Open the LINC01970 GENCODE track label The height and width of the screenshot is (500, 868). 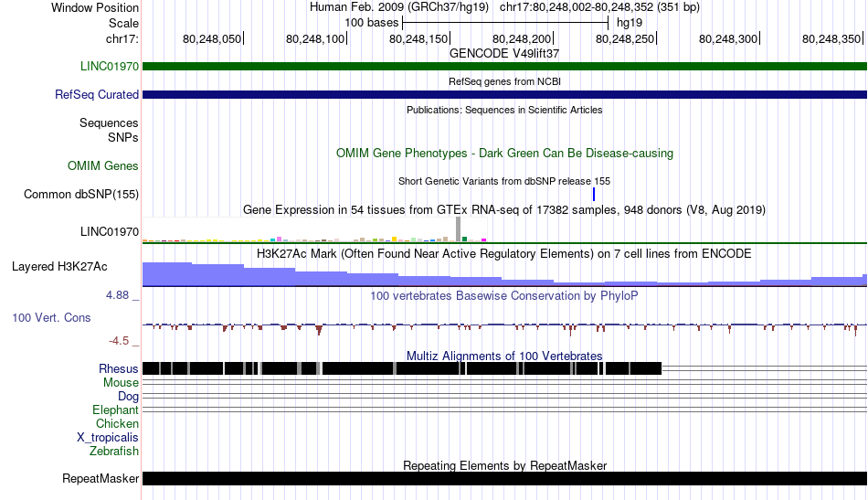[110, 67]
